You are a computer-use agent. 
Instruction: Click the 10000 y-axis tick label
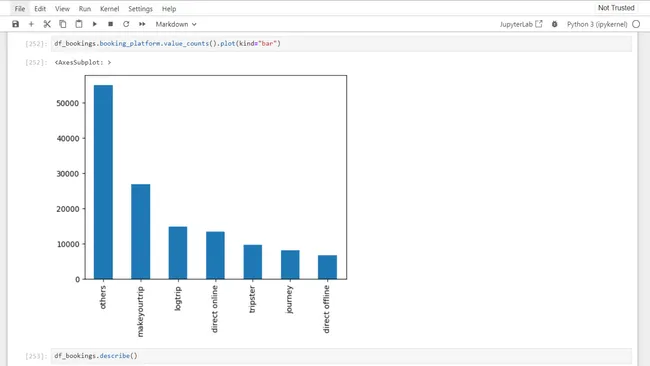point(68,245)
